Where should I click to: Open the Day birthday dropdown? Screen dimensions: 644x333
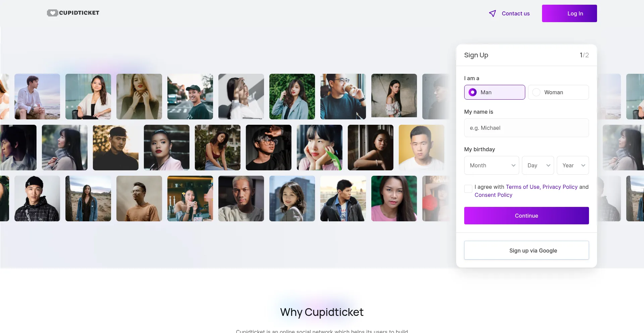538,165
